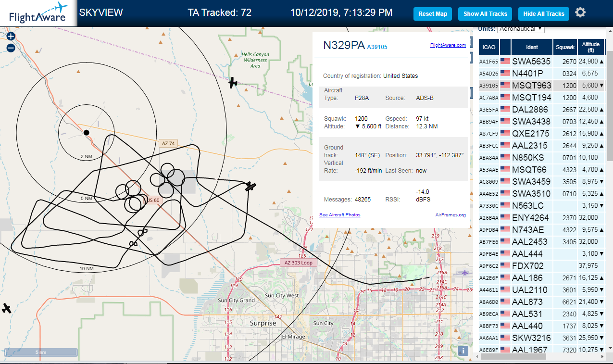
Task: Select the AAL531 row
Action: pos(542,314)
